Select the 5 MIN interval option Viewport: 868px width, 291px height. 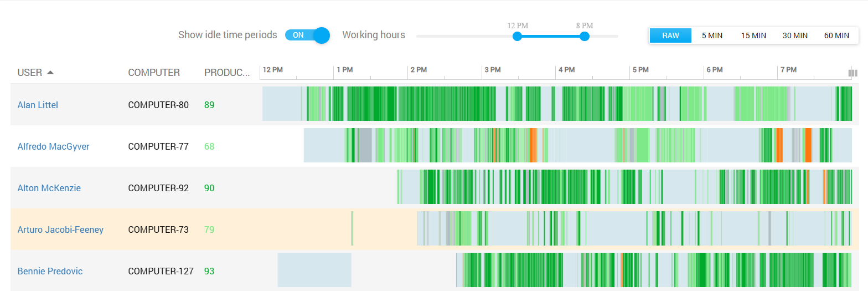[712, 35]
